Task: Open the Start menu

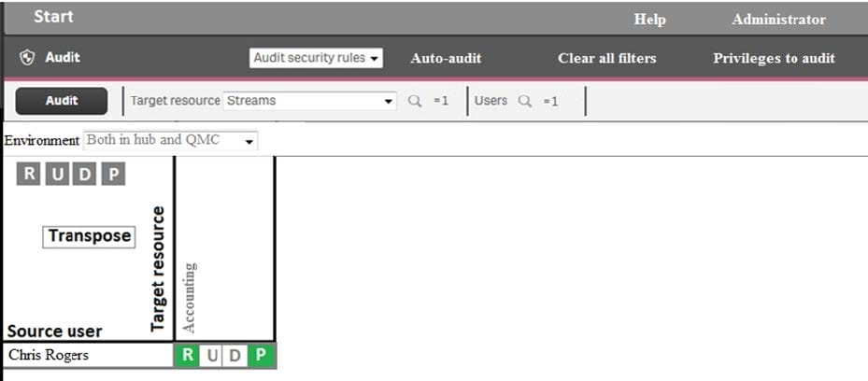Action: (x=53, y=17)
